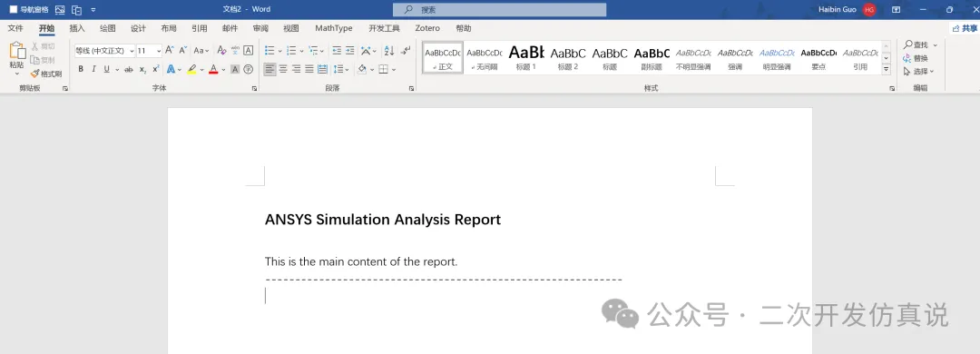Viewport: 980px width, 354px height.
Task: Apply numbered list icon
Action: [291, 50]
